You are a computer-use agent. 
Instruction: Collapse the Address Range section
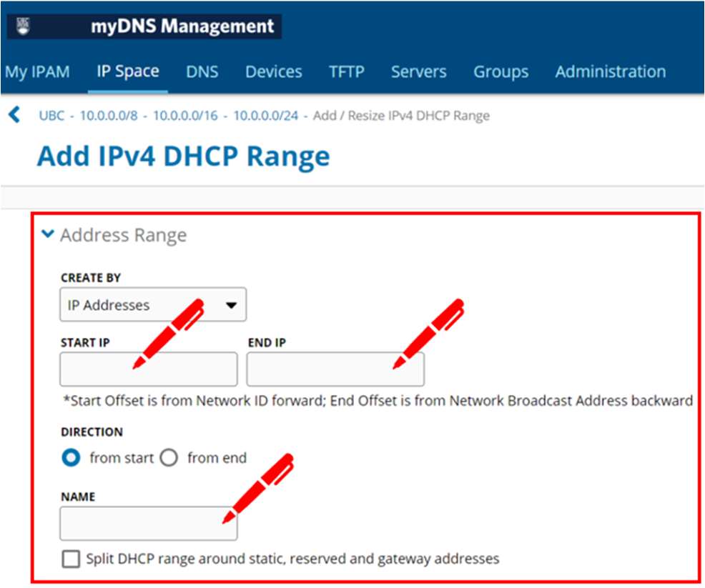48,234
